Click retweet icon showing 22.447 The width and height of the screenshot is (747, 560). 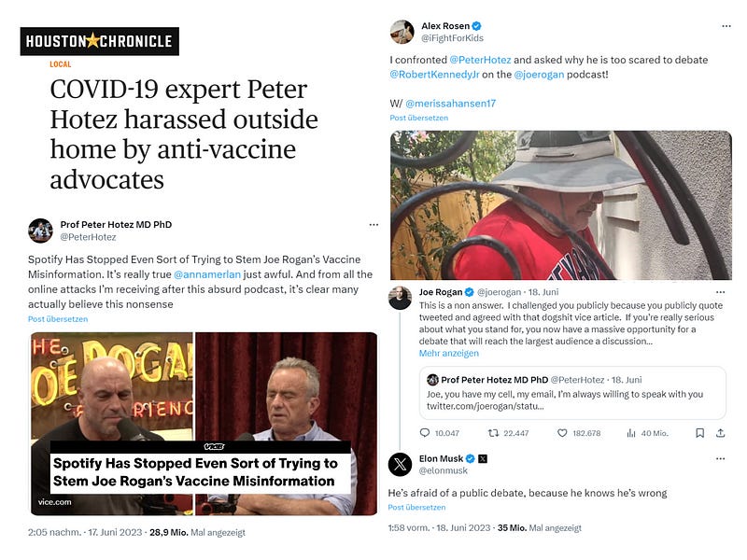click(494, 433)
